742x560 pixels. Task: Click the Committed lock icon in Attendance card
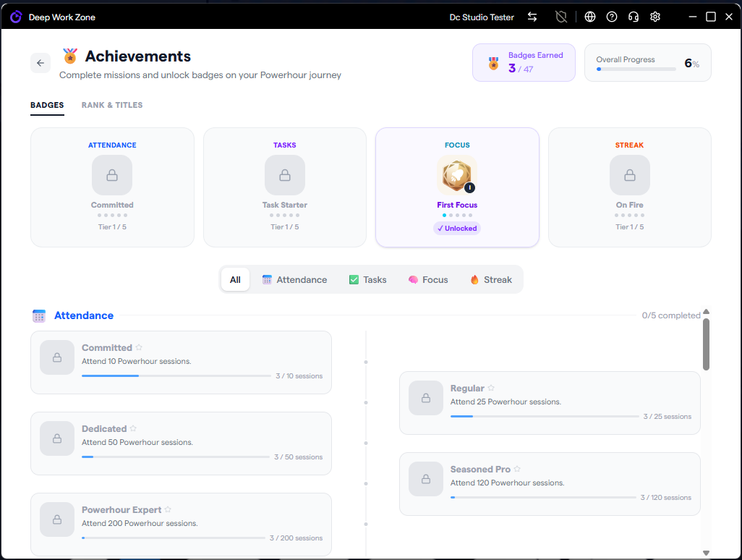[x=112, y=175]
